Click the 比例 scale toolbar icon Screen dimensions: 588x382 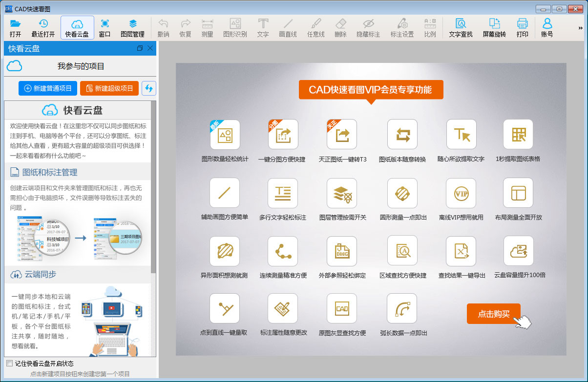click(x=430, y=28)
